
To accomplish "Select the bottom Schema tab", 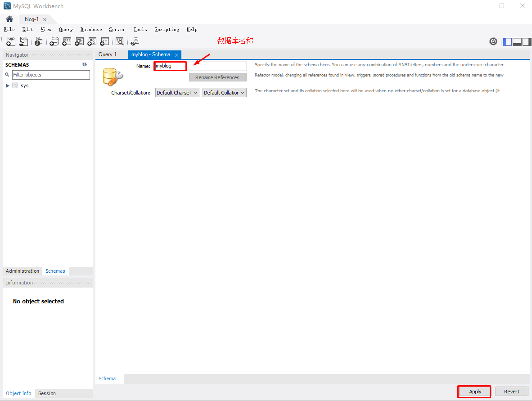I will (107, 378).
